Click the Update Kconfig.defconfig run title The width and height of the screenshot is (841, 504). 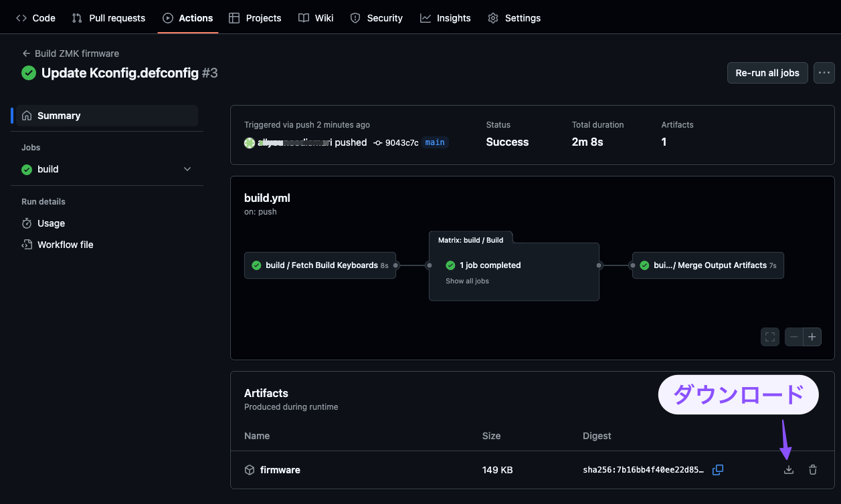[120, 73]
